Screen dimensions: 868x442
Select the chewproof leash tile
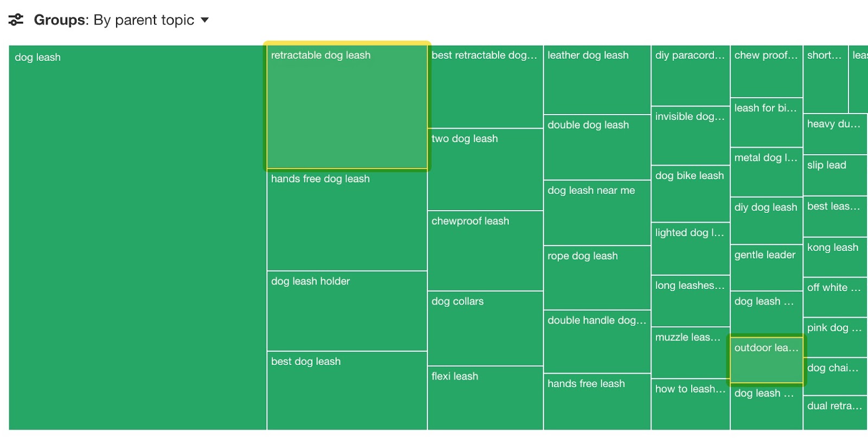[486, 250]
